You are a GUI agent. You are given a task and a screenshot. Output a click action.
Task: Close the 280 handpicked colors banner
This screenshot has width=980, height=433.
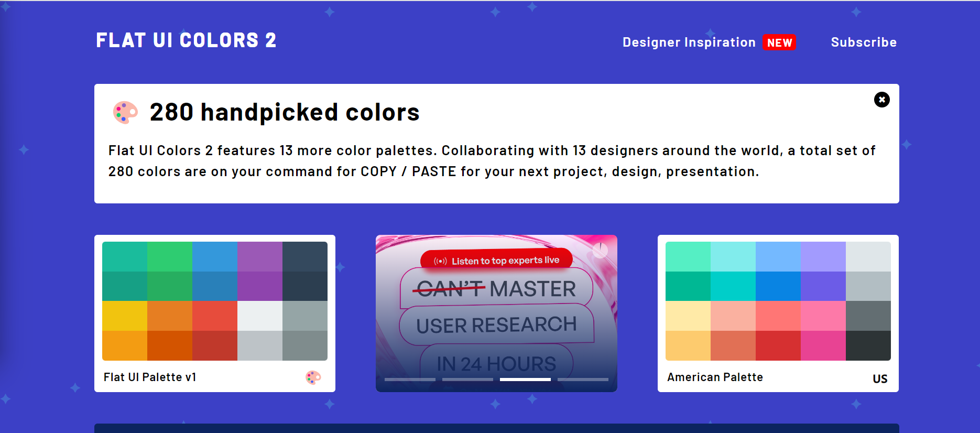(881, 100)
